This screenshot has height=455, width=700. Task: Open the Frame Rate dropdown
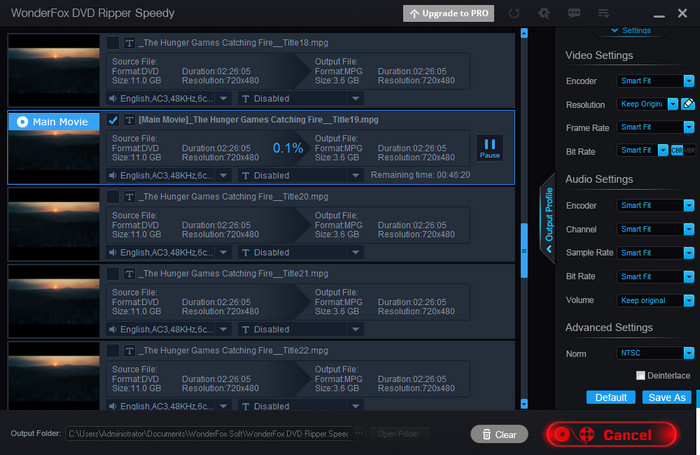coord(655,127)
